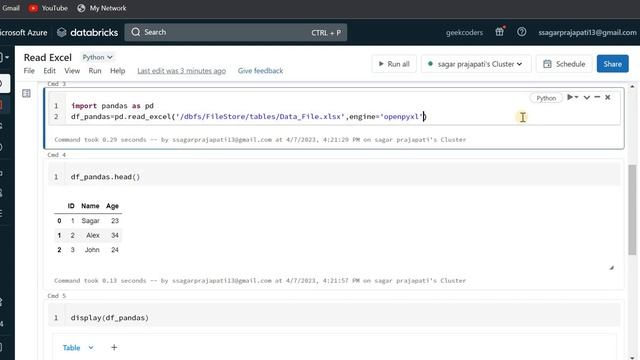Click the Sagar table cell
This screenshot has height=360, width=640.
tap(91, 221)
